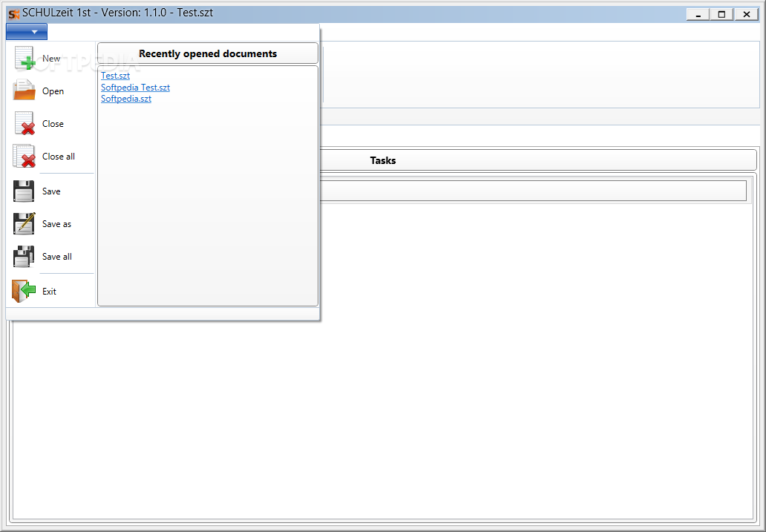This screenshot has height=532, width=766.
Task: Open recent document Softpedia Test.szt
Action: coord(135,88)
